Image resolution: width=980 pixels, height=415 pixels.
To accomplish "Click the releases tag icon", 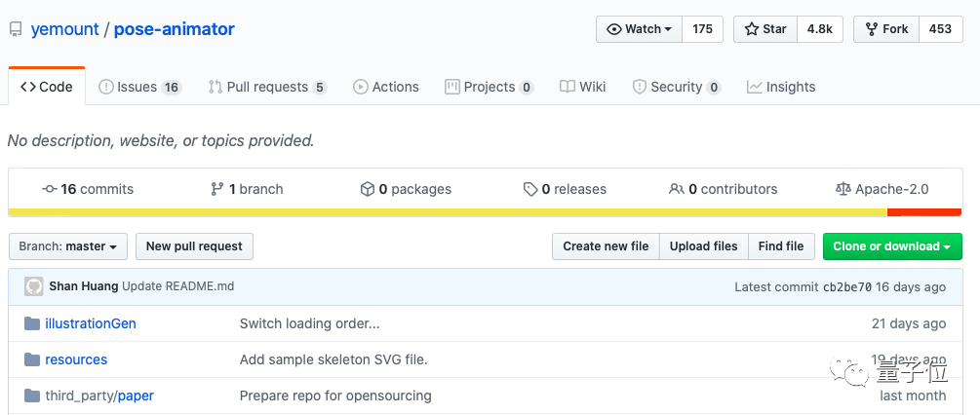I will (529, 189).
